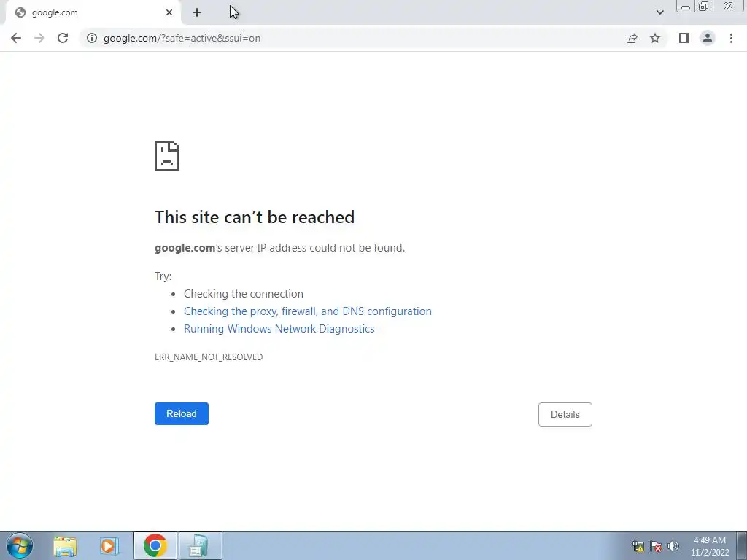Screen dimensions: 747x560
Task: Close the google.com tab
Action: click(169, 12)
